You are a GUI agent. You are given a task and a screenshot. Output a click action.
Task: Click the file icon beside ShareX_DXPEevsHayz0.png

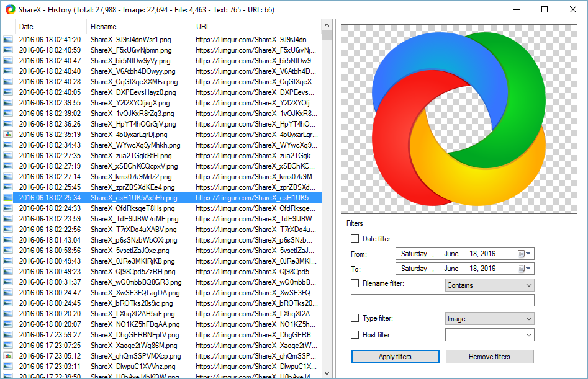pyautogui.click(x=8, y=92)
